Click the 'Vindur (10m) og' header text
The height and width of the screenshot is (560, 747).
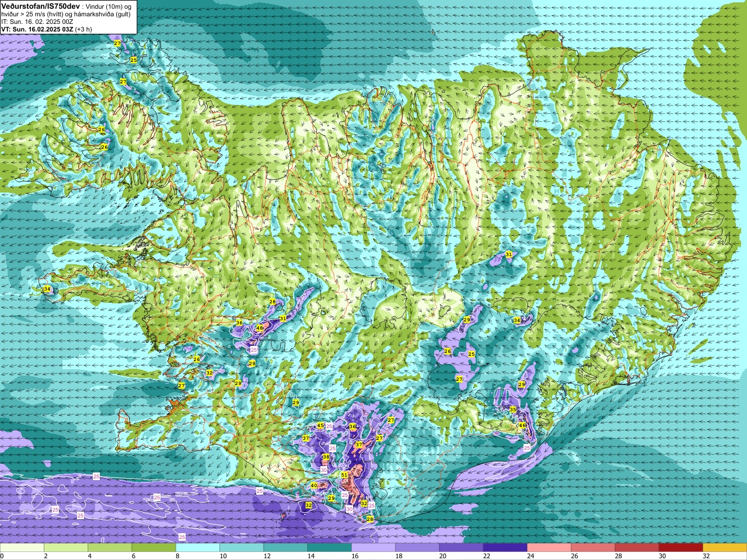pyautogui.click(x=109, y=6)
